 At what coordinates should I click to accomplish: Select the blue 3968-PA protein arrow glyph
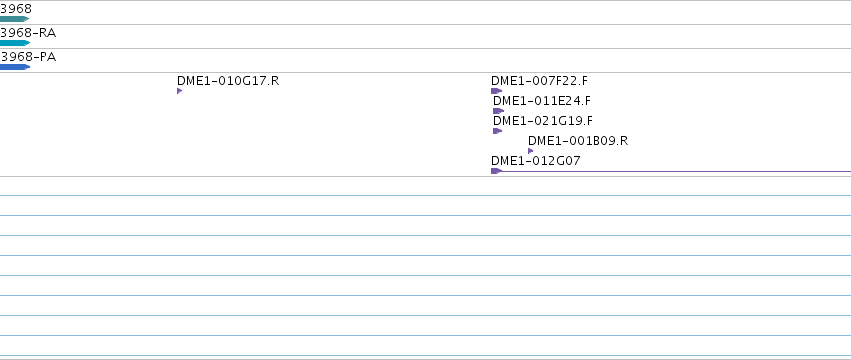[15, 67]
